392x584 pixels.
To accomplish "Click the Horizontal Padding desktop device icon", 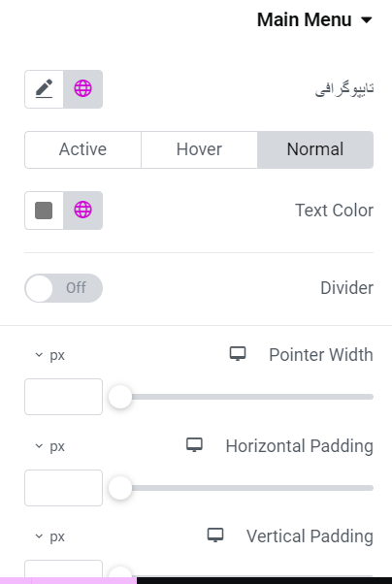I will [194, 445].
